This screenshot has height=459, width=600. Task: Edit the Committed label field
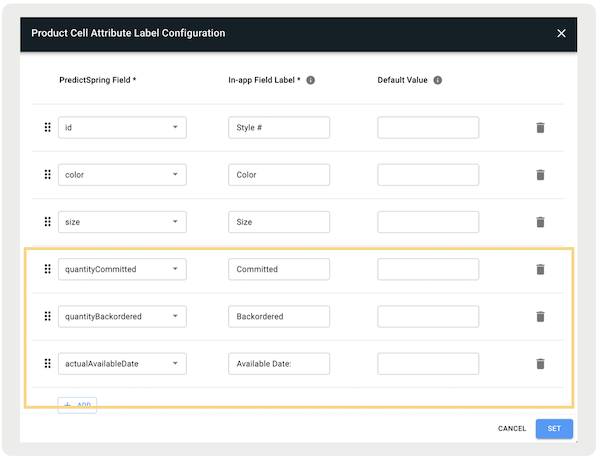(279, 269)
